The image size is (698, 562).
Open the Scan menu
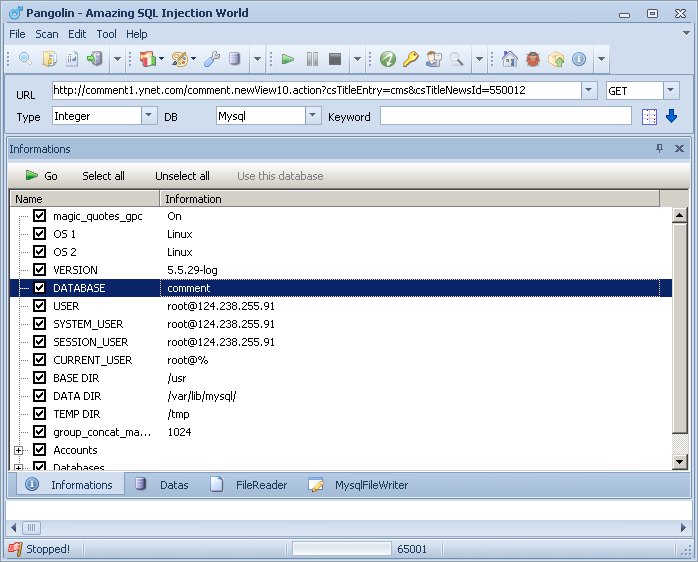click(x=47, y=34)
